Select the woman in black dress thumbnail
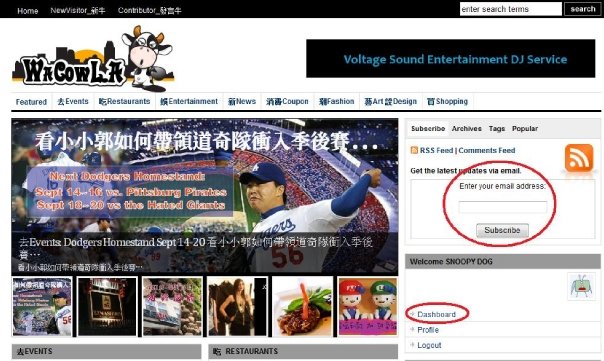Viewport: 604px width, 361px height. click(237, 306)
